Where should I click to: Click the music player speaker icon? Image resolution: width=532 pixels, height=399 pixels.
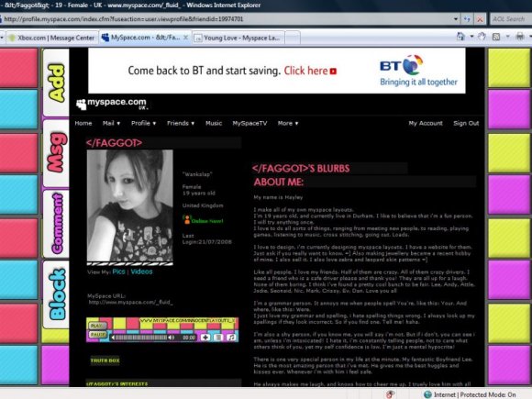pyautogui.click(x=172, y=338)
